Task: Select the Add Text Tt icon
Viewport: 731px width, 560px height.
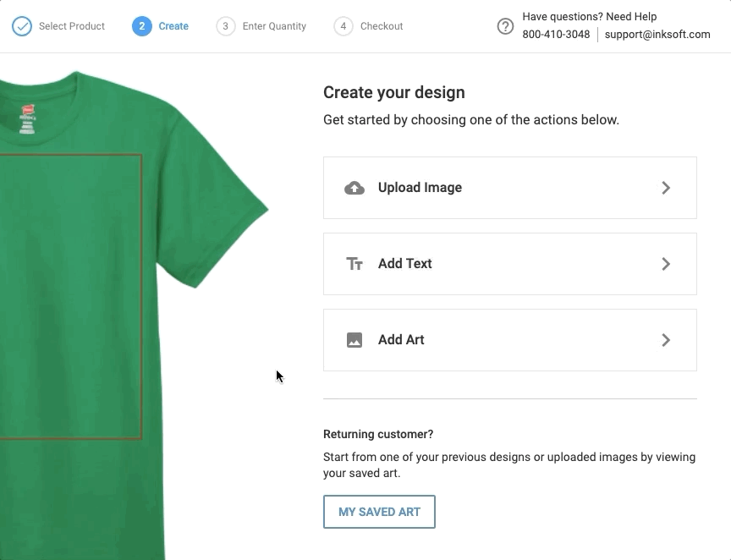Action: point(355,263)
